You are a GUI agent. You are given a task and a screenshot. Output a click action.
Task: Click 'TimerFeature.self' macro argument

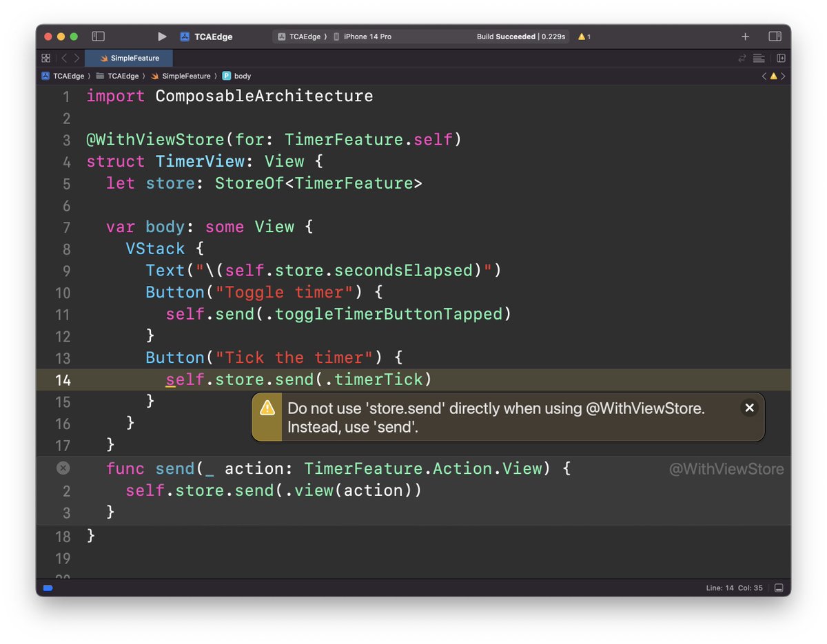[x=369, y=140]
